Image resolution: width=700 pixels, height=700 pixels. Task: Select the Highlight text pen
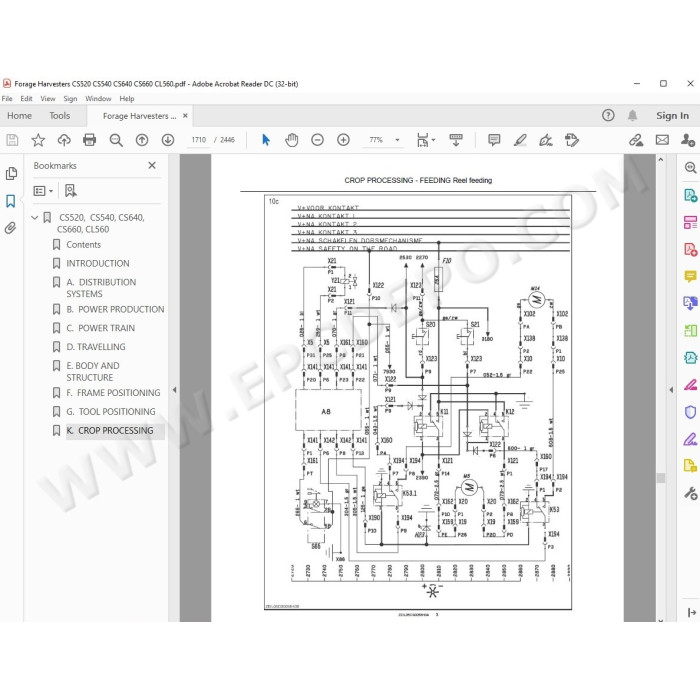pos(520,140)
